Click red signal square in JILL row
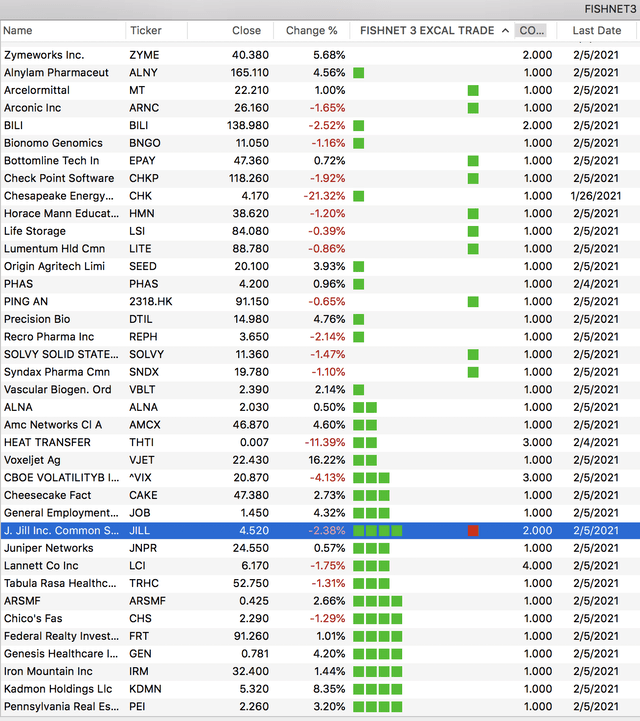Screen dimensions: 640x721 473,531
